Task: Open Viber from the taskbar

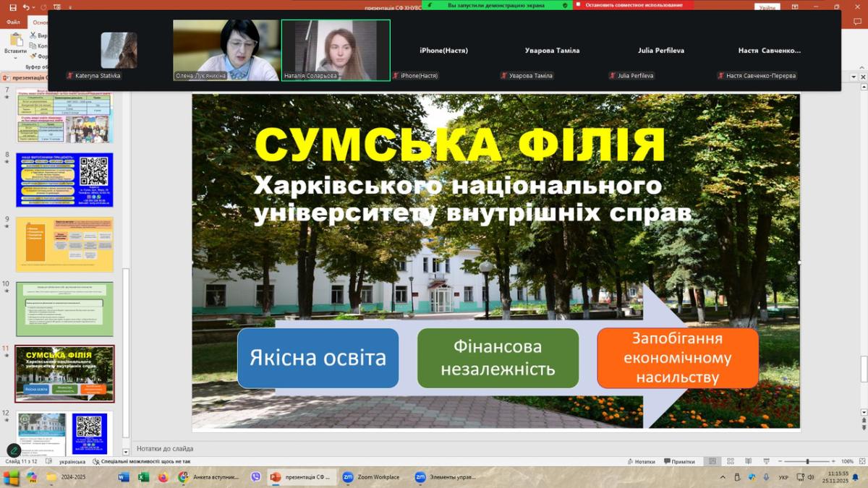Action: [255, 477]
